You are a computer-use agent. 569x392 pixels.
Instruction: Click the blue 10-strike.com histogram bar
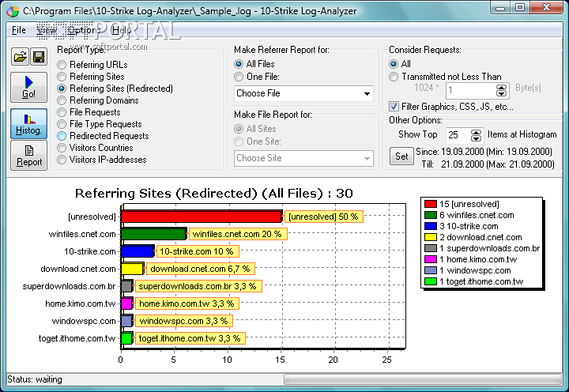click(x=138, y=251)
